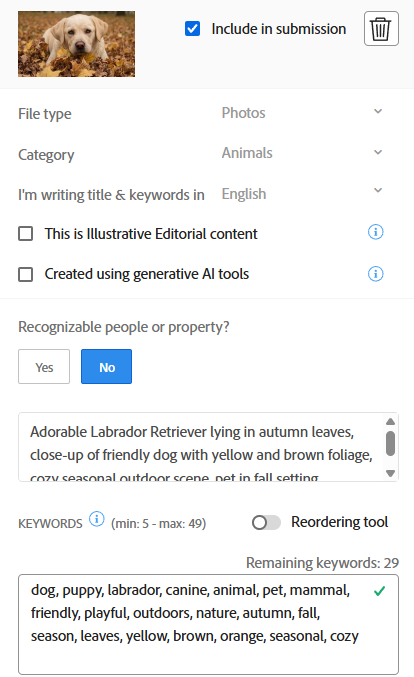Uncheck Include in submission
Screen dimensions: 414x677
(x=193, y=29)
